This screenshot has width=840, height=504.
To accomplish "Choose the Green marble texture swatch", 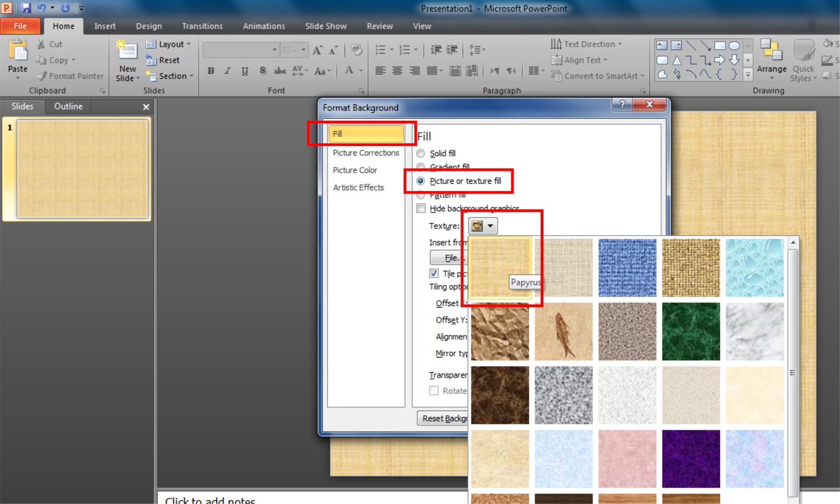I will (x=691, y=331).
